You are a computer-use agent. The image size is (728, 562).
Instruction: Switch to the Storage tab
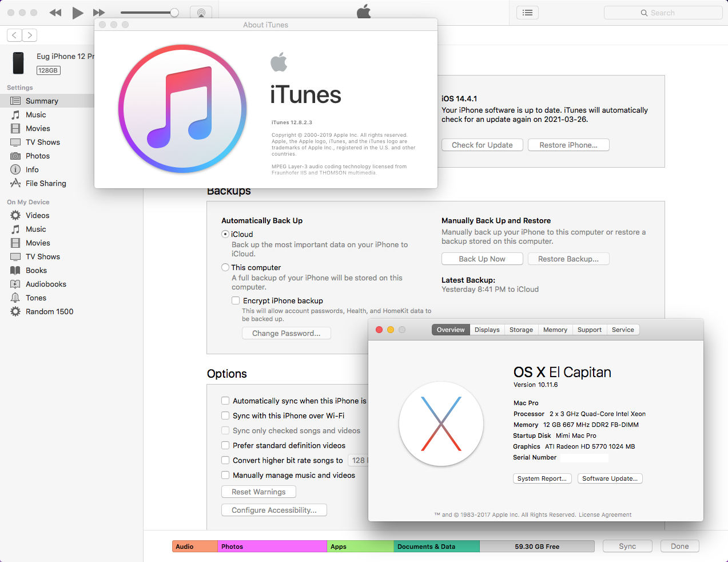pos(521,330)
